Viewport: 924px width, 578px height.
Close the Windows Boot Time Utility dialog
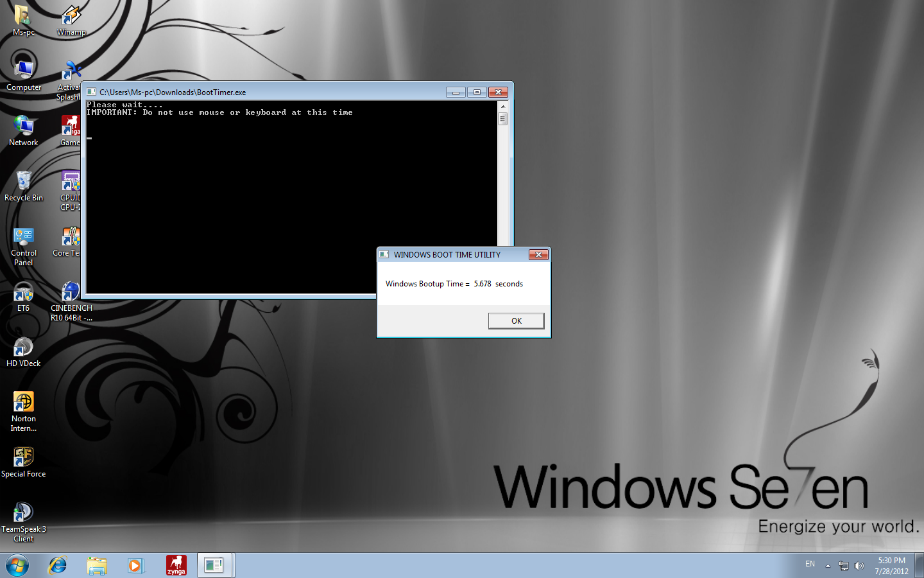538,255
